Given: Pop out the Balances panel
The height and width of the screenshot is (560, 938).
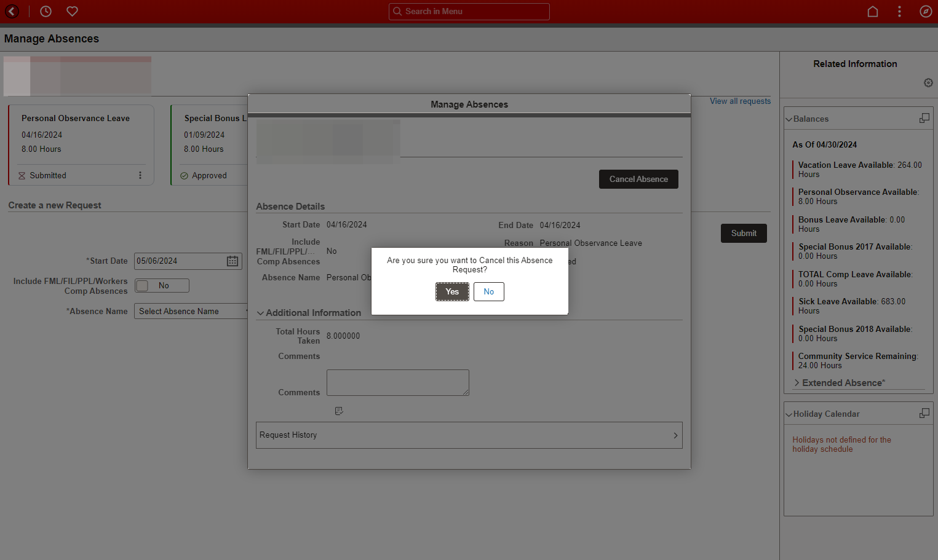Looking at the screenshot, I should coord(924,118).
